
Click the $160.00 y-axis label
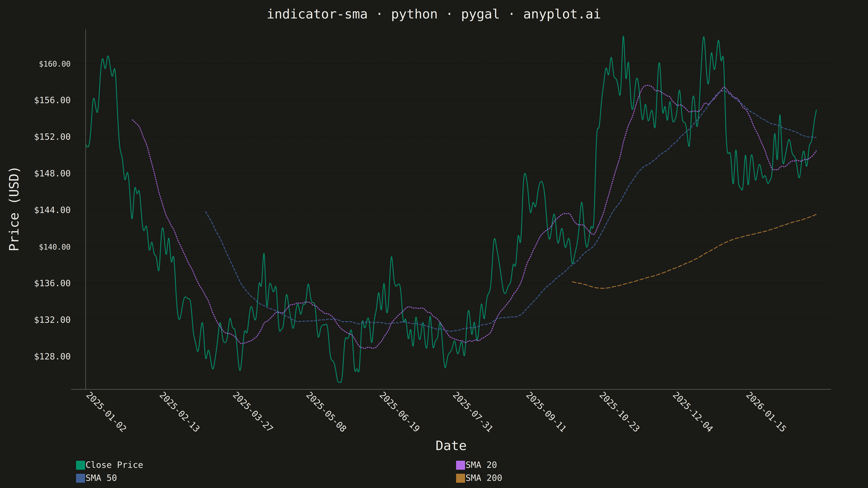[55, 64]
